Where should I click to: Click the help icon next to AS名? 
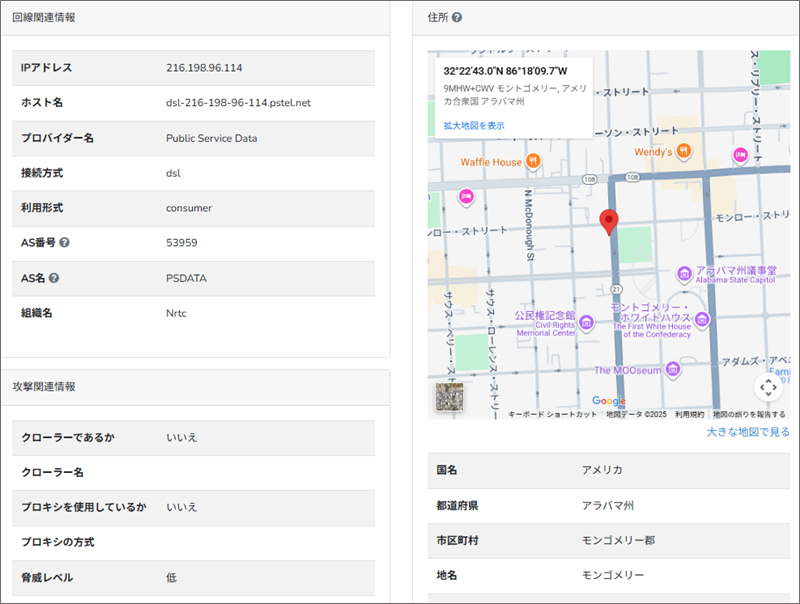54,278
